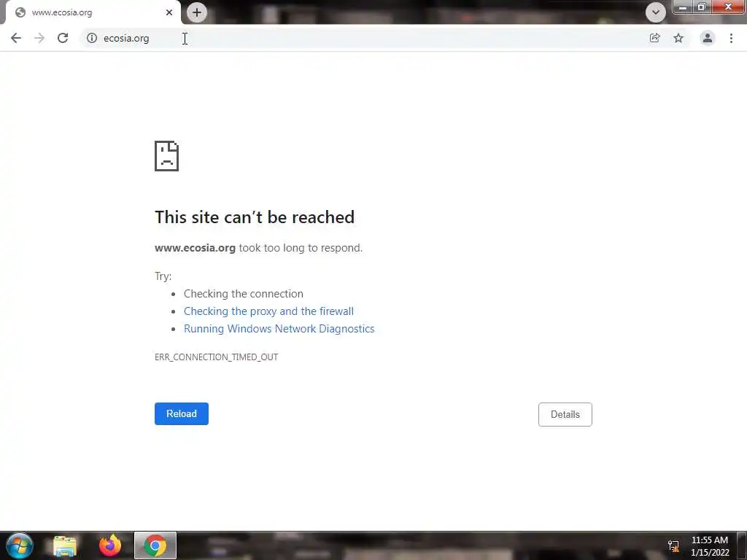Screen dimensions: 747x560
Task: Show error Details button
Action: coord(565,414)
